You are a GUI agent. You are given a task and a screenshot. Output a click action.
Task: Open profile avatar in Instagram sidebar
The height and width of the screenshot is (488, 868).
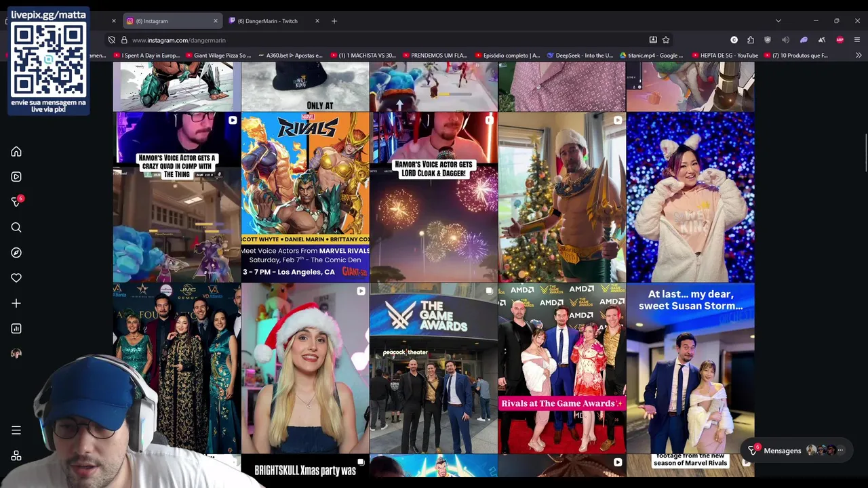click(16, 354)
